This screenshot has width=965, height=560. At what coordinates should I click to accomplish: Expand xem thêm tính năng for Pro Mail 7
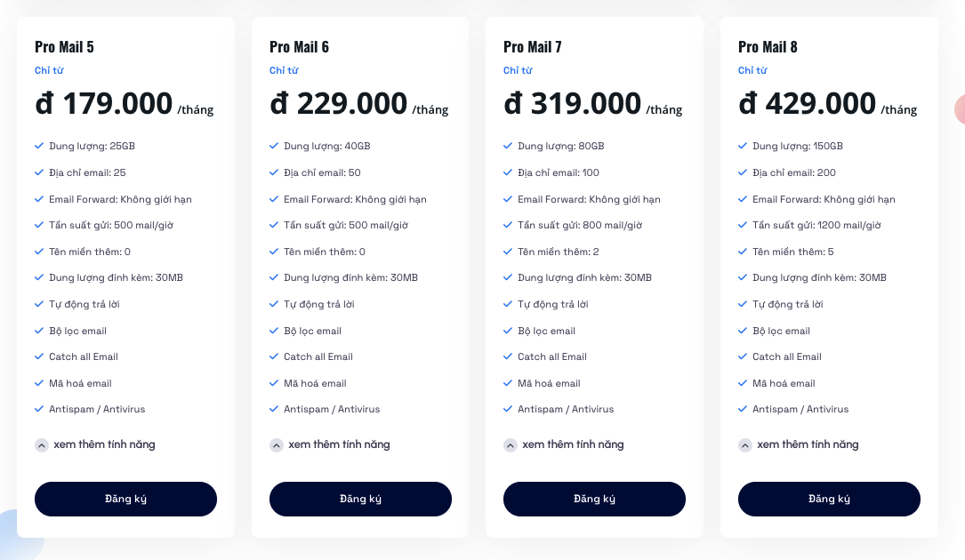[564, 444]
